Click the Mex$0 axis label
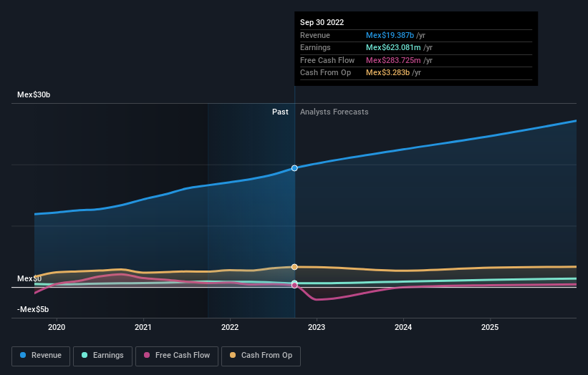This screenshot has height=375, width=588. pos(29,278)
